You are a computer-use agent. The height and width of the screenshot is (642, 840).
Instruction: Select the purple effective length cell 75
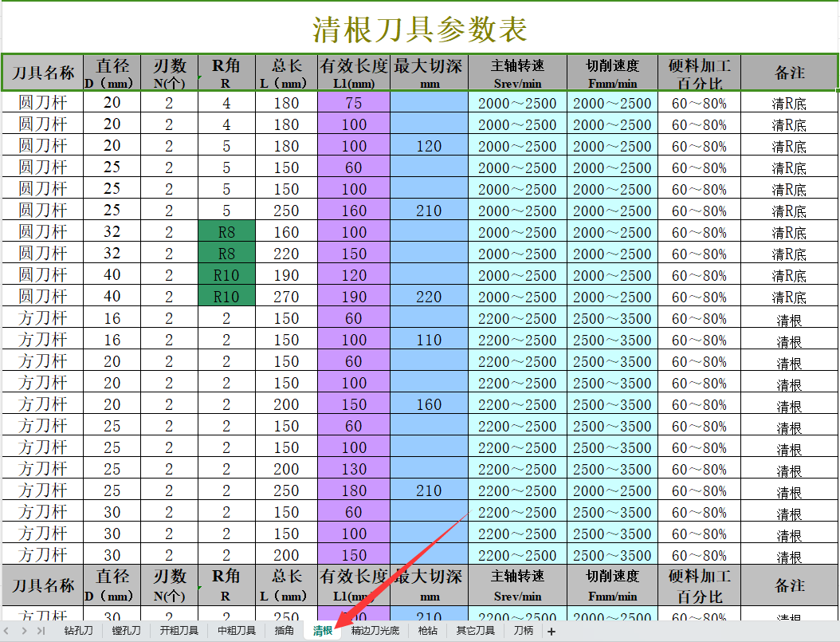click(354, 102)
